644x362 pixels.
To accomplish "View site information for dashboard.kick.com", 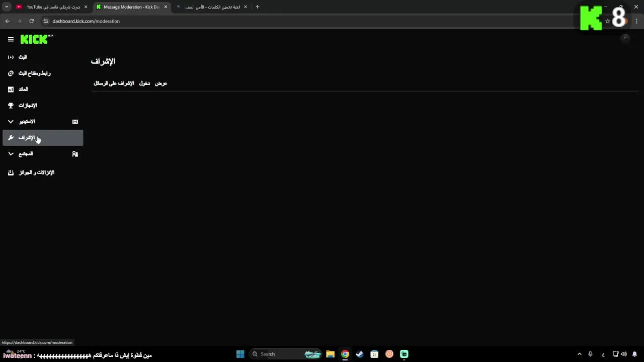I will point(46,21).
